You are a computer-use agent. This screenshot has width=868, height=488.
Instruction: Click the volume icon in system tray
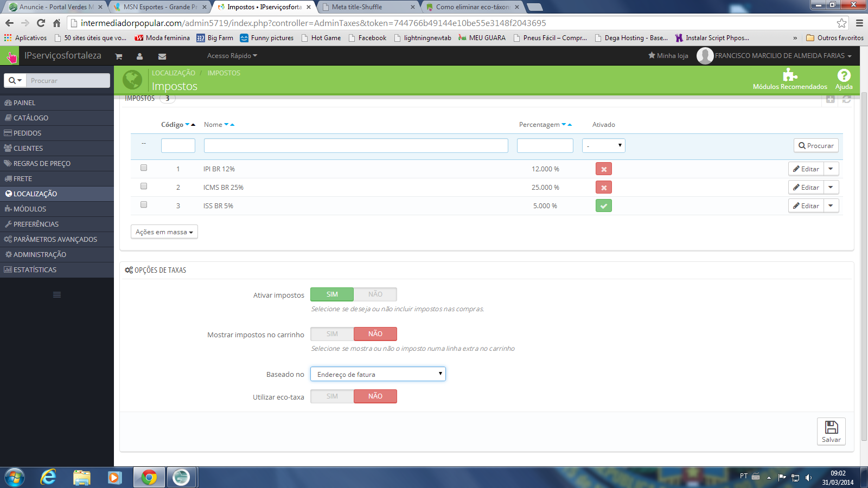808,478
